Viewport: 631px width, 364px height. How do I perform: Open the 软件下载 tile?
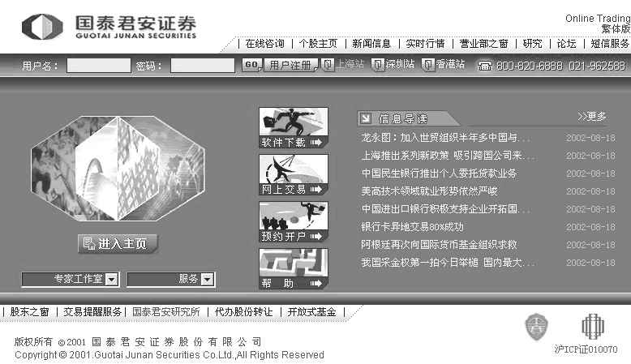tap(294, 128)
